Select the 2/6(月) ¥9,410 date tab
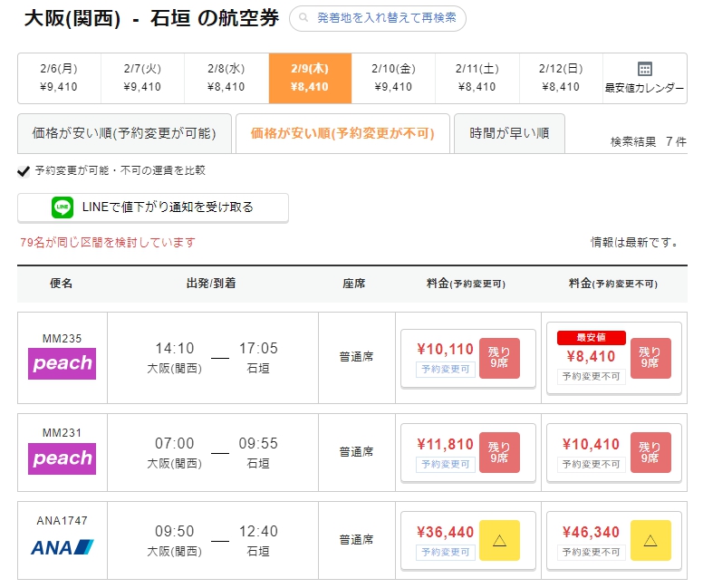The image size is (703, 588). (x=59, y=78)
